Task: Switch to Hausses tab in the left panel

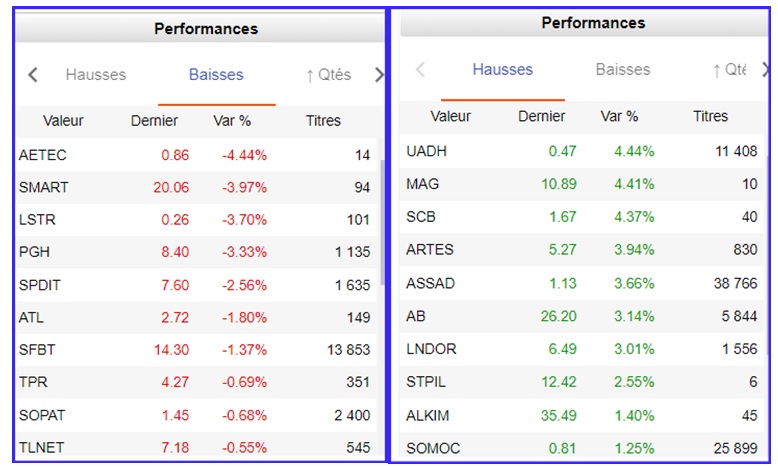Action: 96,75
